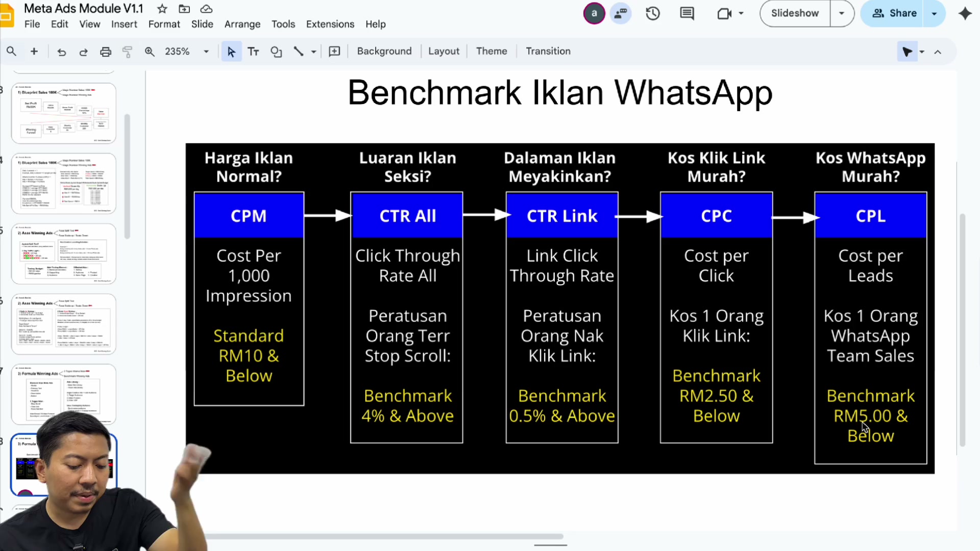
Task: Open the Extensions menu
Action: pyautogui.click(x=330, y=24)
